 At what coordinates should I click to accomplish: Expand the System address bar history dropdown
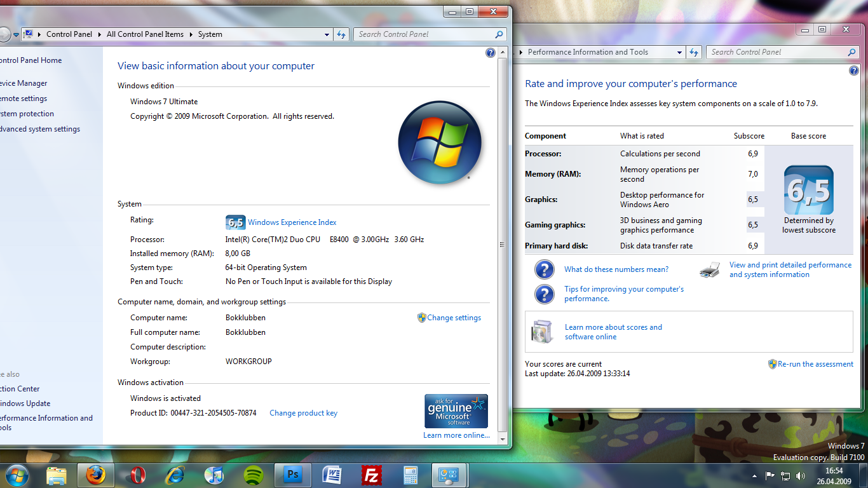pos(327,34)
